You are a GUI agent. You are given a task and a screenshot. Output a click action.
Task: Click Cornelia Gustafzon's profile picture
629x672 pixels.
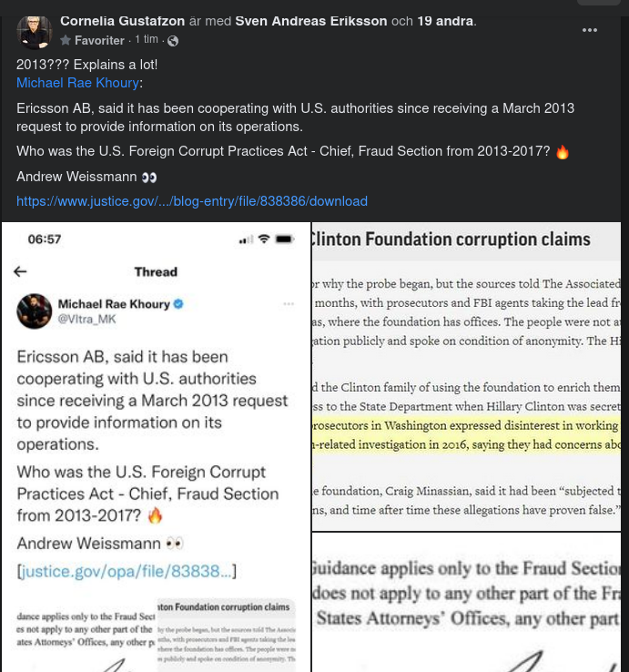point(34,32)
